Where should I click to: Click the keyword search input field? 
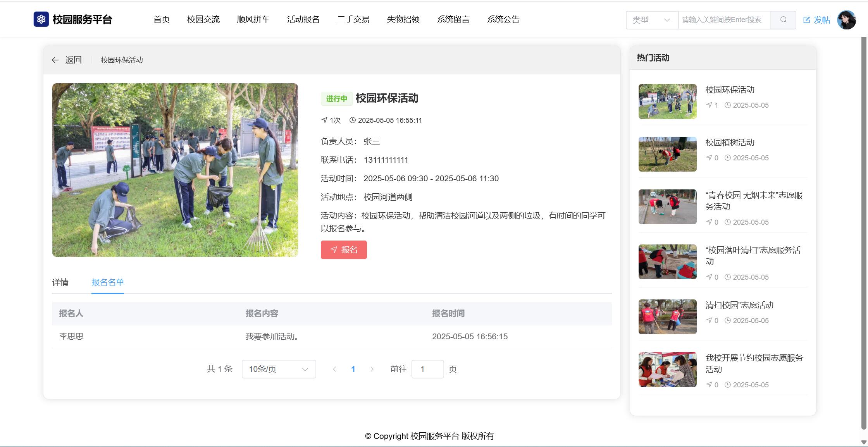[x=723, y=20]
